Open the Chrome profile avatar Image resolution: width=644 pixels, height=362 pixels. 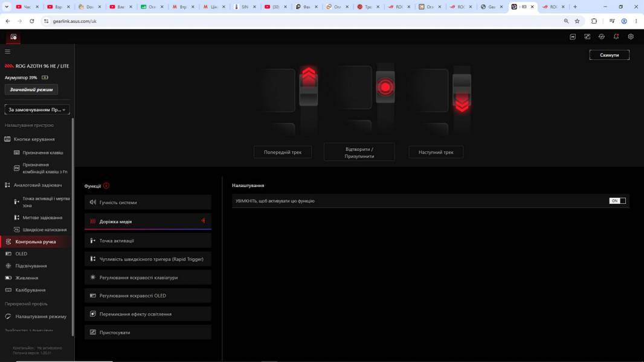click(624, 21)
